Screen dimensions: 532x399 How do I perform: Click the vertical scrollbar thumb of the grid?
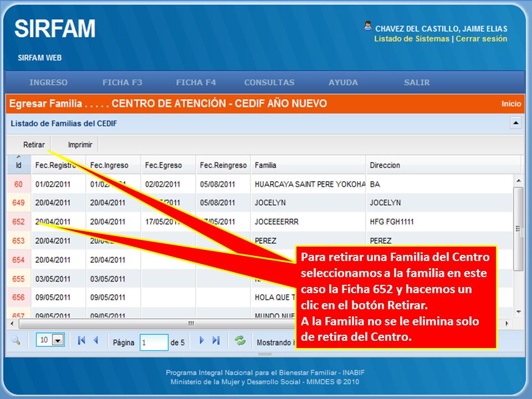(518, 229)
